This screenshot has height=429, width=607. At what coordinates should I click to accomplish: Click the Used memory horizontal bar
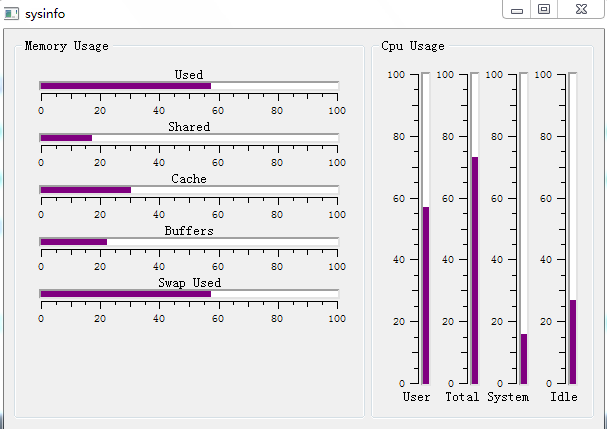tap(188, 86)
